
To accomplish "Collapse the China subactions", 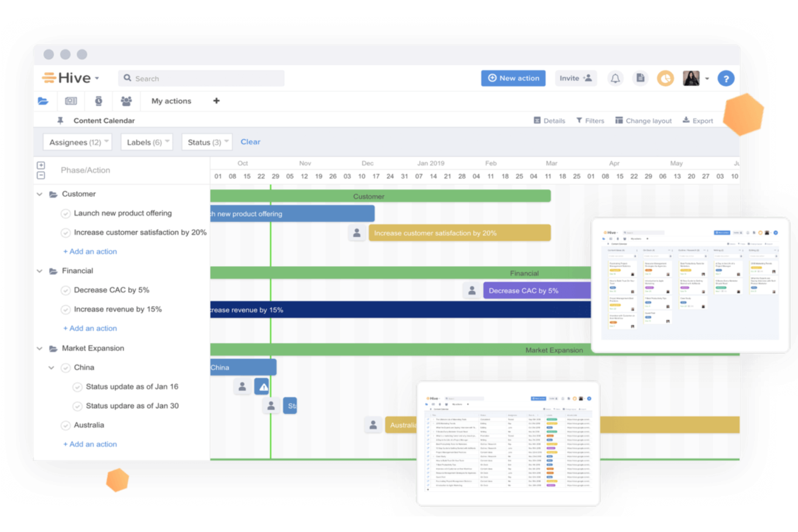I will click(51, 368).
